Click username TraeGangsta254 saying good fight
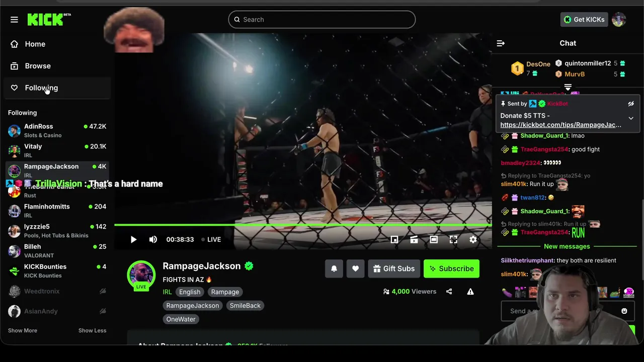Viewport: 644px width, 362px height. [x=544, y=149]
